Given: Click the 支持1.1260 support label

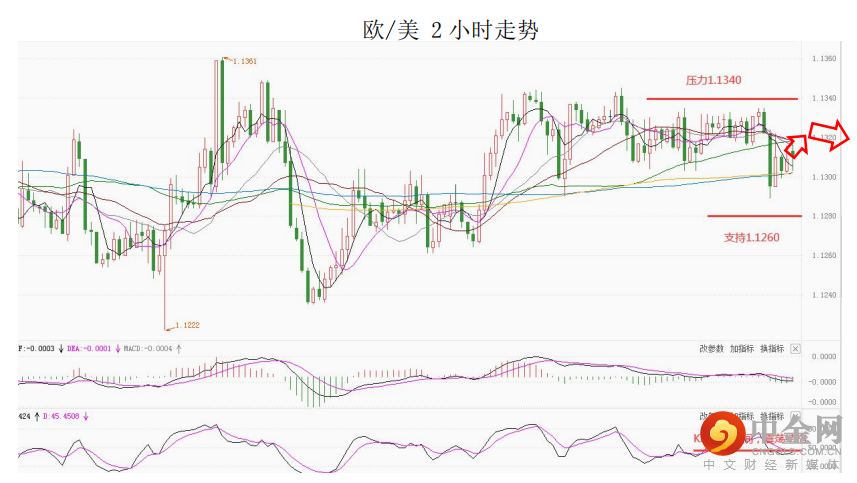Looking at the screenshot, I should (752, 238).
